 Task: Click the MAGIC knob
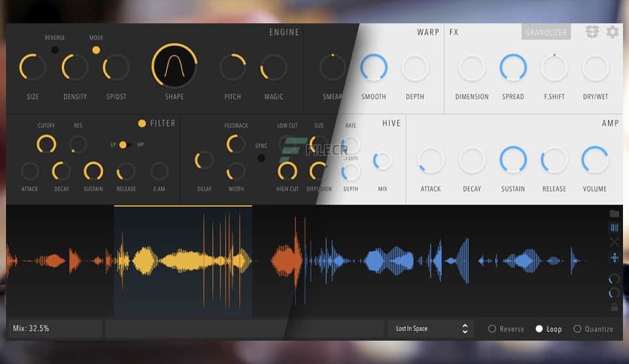coord(274,68)
